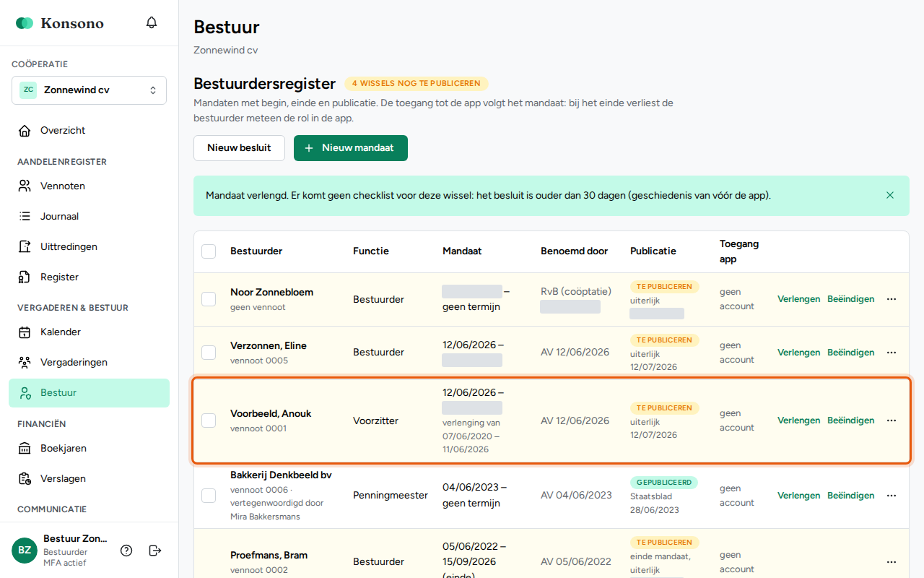Open Journaal in the sidebar
Image resolution: width=924 pixels, height=578 pixels.
89,217
